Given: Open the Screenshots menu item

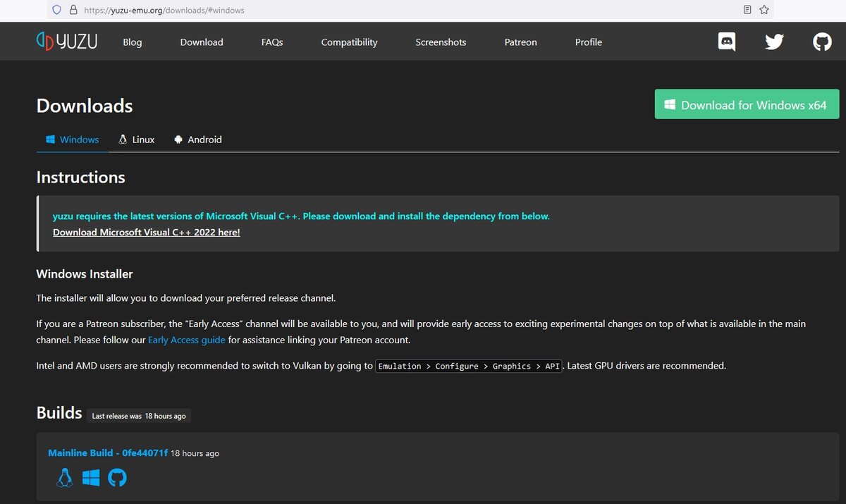Looking at the screenshot, I should point(441,42).
